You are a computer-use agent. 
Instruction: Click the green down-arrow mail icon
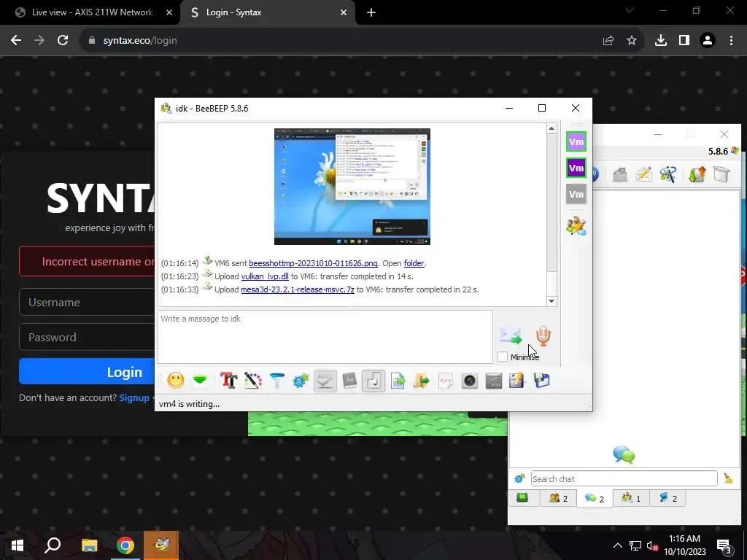(200, 381)
